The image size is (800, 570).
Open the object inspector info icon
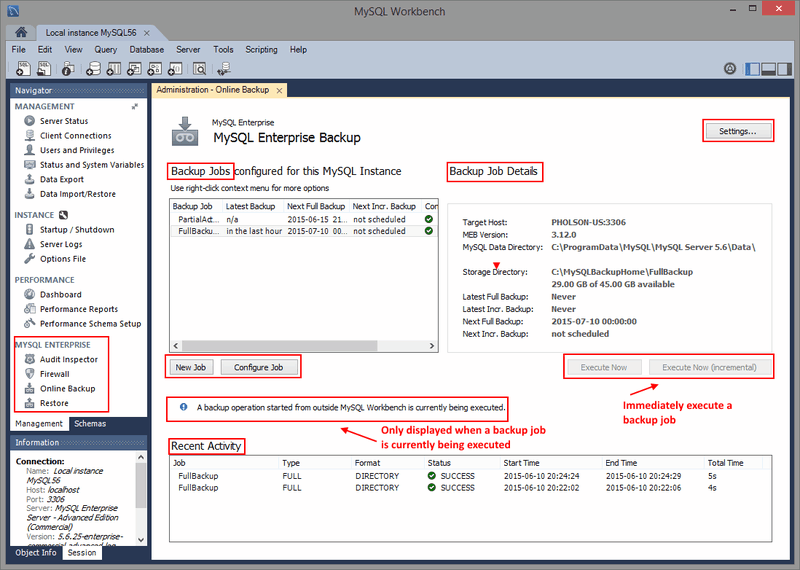click(68, 68)
